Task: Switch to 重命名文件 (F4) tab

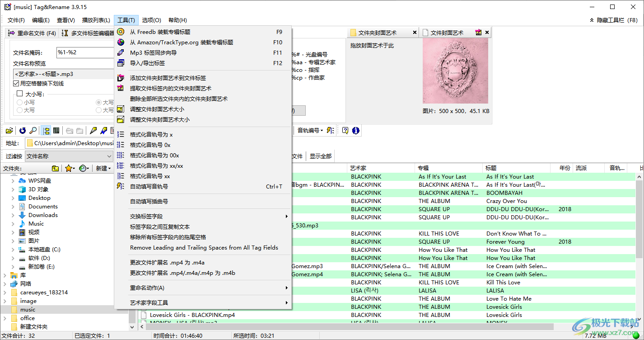Action: point(32,33)
